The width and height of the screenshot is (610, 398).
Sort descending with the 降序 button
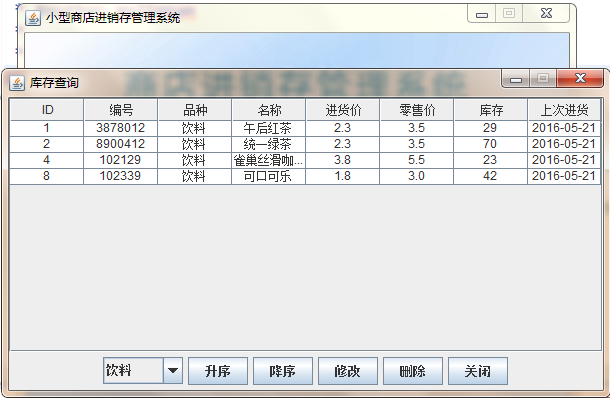coord(283,371)
